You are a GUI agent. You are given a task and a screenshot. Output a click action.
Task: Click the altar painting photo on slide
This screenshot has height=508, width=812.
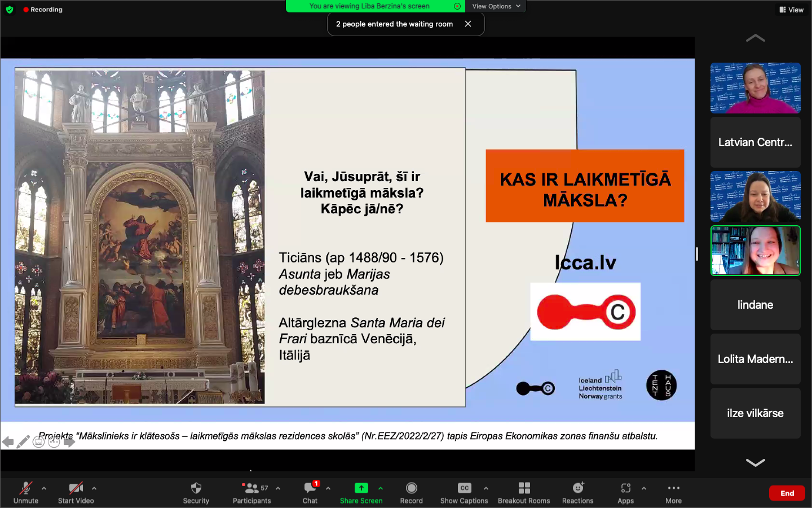coord(140,237)
